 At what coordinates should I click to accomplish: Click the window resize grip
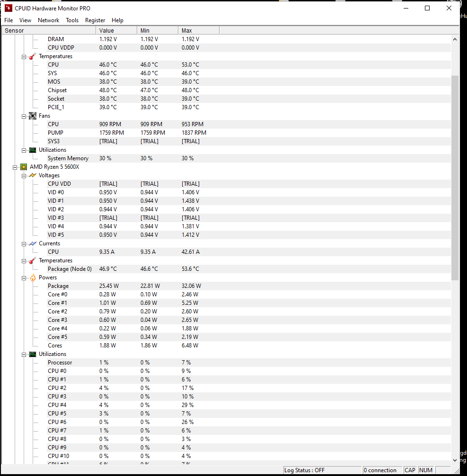[x=457, y=471]
